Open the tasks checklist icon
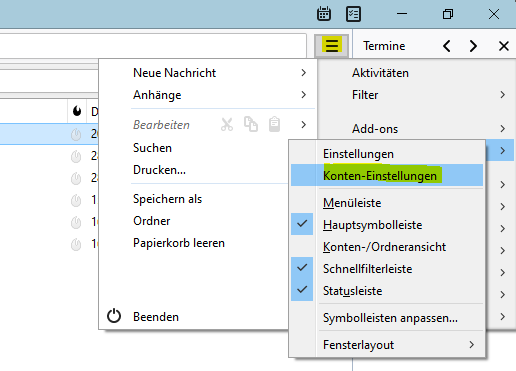This screenshot has height=371, width=516. (x=353, y=14)
